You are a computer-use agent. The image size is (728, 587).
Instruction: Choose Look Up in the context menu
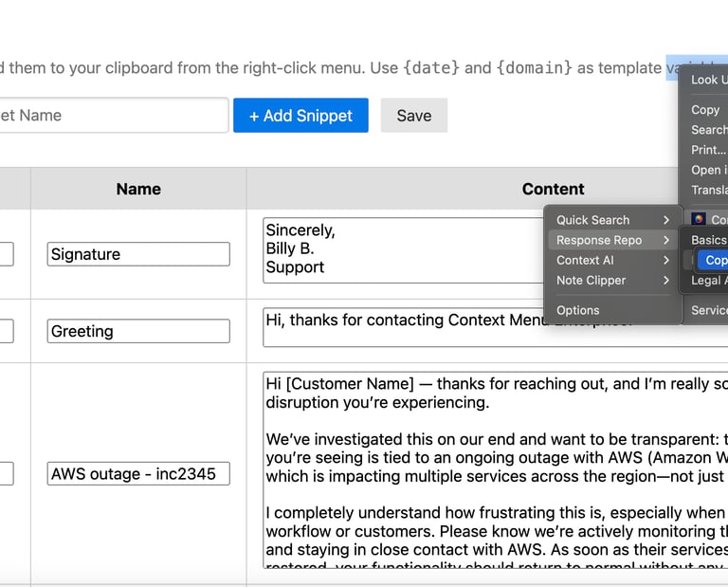pyautogui.click(x=709, y=80)
